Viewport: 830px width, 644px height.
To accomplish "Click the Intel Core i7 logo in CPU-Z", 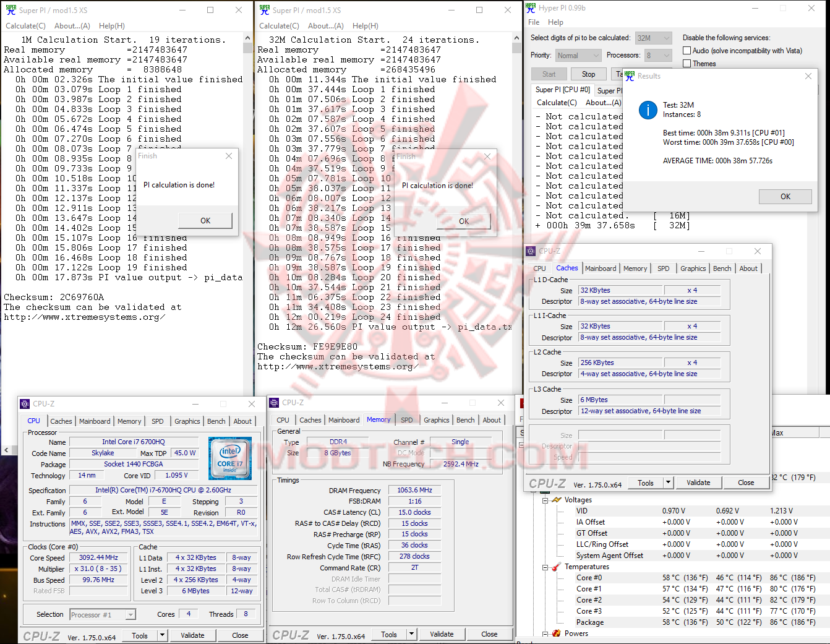I will (x=230, y=458).
